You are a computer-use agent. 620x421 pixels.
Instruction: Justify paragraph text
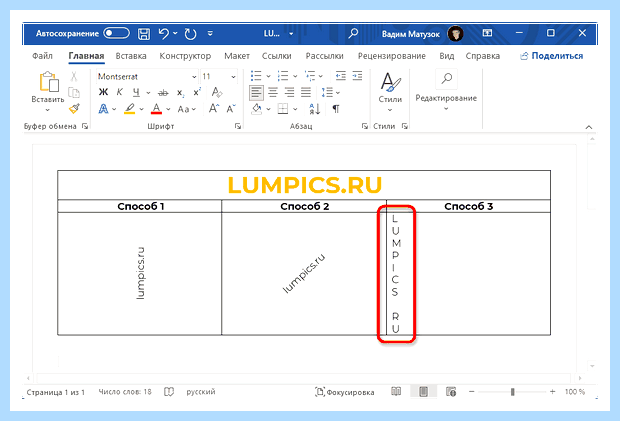(x=306, y=93)
